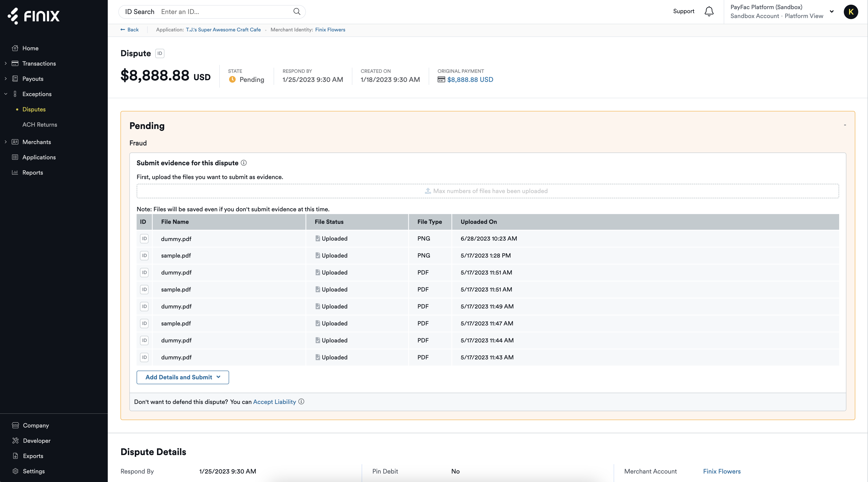Click the Reports chart icon
This screenshot has height=482, width=868.
(x=15, y=172)
